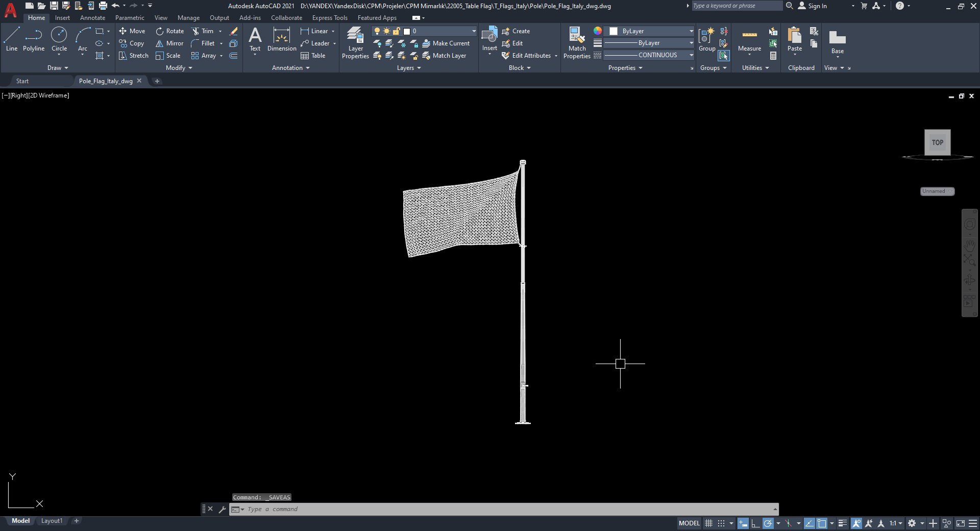Viewport: 980px width, 531px height.
Task: Open the layer name dropdown showing 0
Action: pos(425,31)
